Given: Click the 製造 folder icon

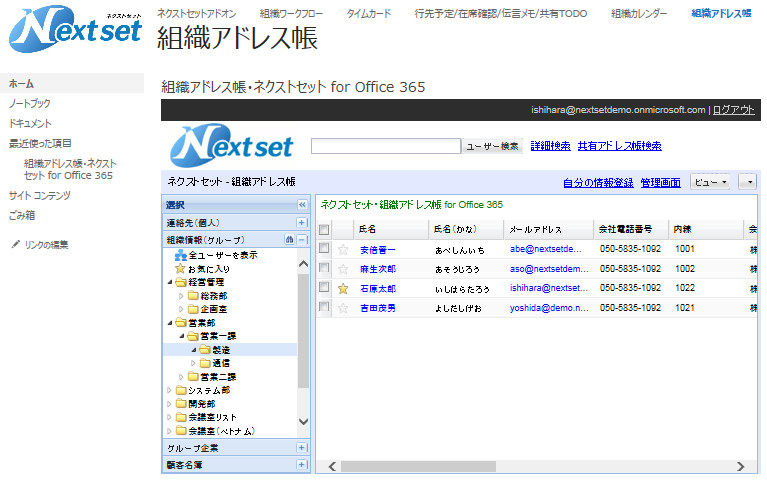Looking at the screenshot, I should pos(205,349).
